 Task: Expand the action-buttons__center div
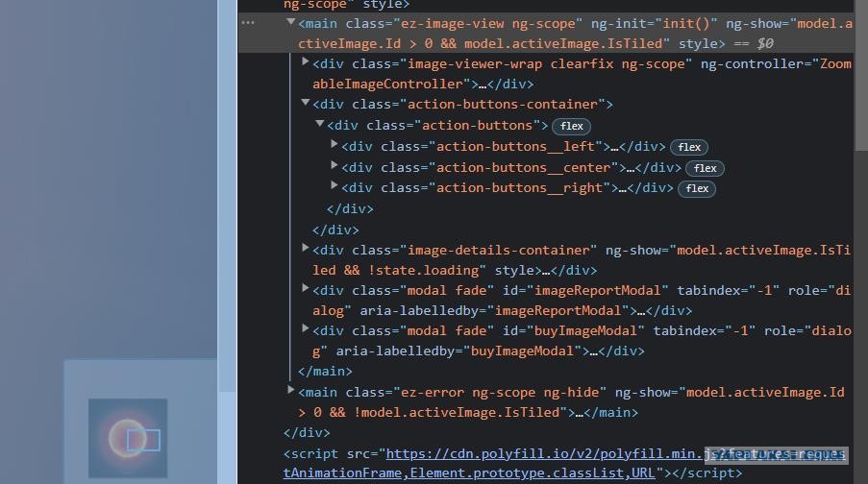pyautogui.click(x=334, y=165)
